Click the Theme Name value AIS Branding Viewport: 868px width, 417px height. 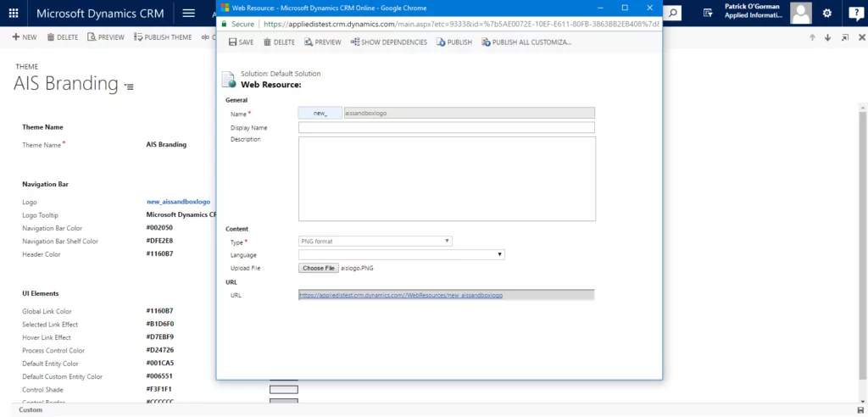(166, 145)
